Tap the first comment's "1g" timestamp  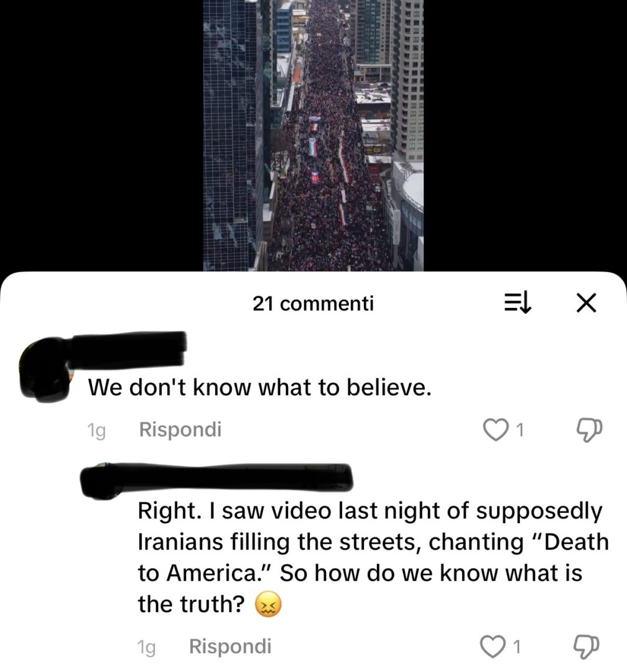(96, 431)
